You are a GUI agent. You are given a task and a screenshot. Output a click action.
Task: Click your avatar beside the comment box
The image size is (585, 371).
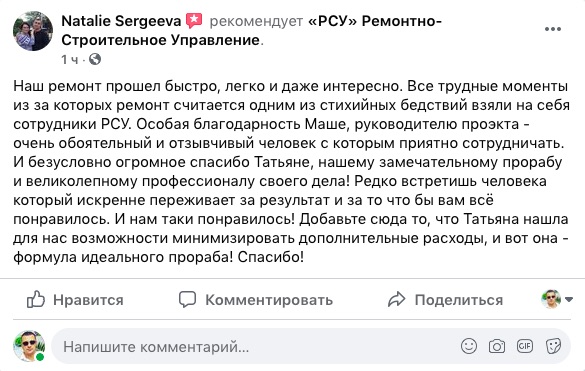point(29,346)
